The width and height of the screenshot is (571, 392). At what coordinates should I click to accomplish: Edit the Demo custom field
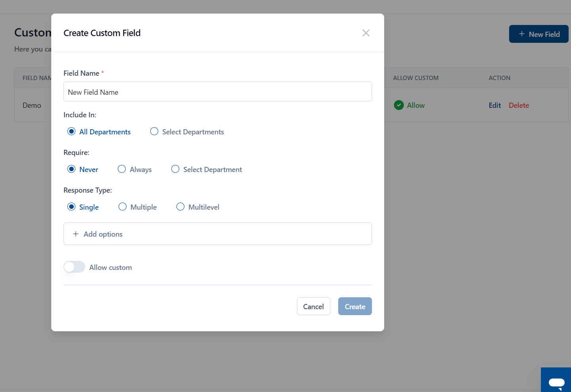point(494,105)
